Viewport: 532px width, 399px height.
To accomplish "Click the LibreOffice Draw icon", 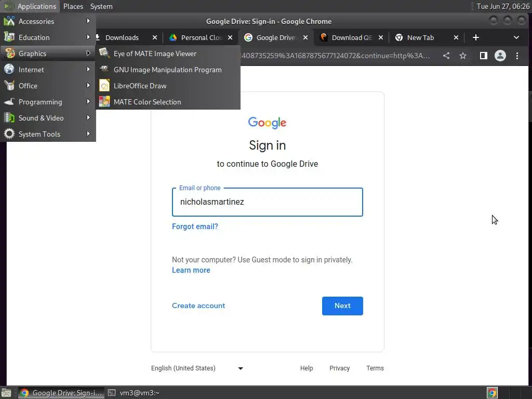I will pos(104,86).
